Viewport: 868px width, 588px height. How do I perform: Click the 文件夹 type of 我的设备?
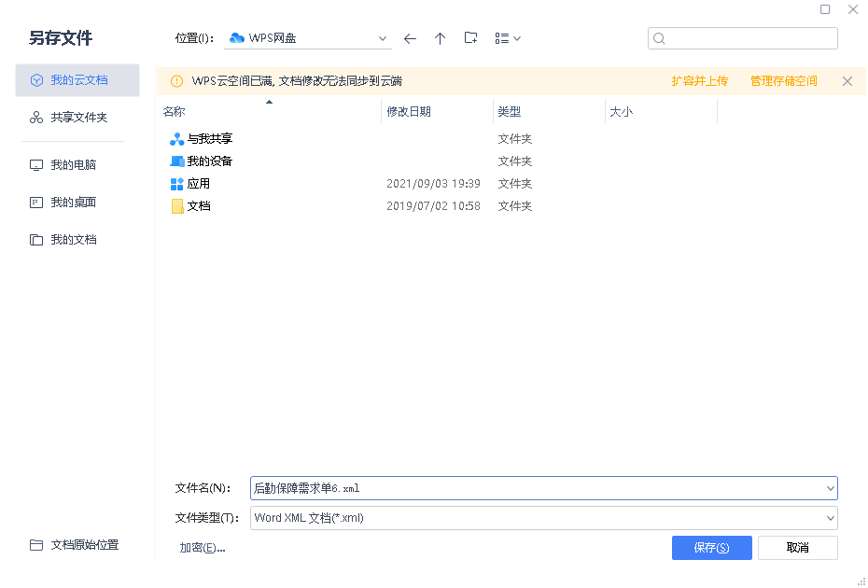[x=515, y=161]
